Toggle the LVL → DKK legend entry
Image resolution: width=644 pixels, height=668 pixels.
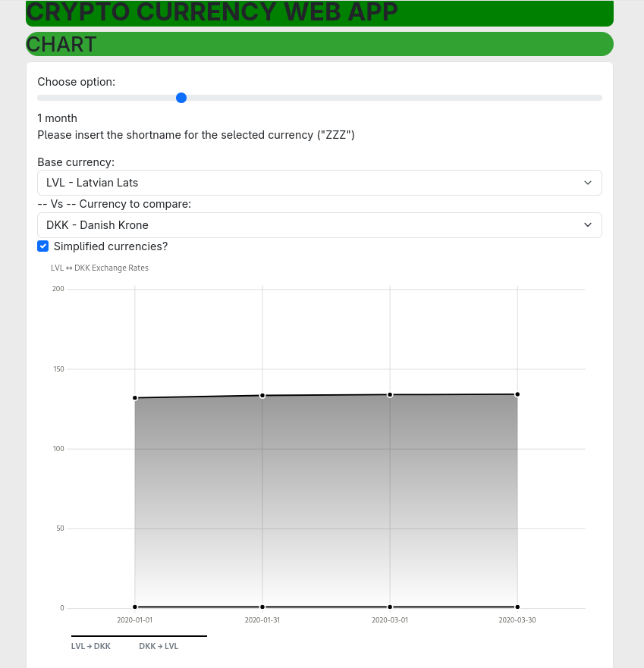(x=91, y=646)
